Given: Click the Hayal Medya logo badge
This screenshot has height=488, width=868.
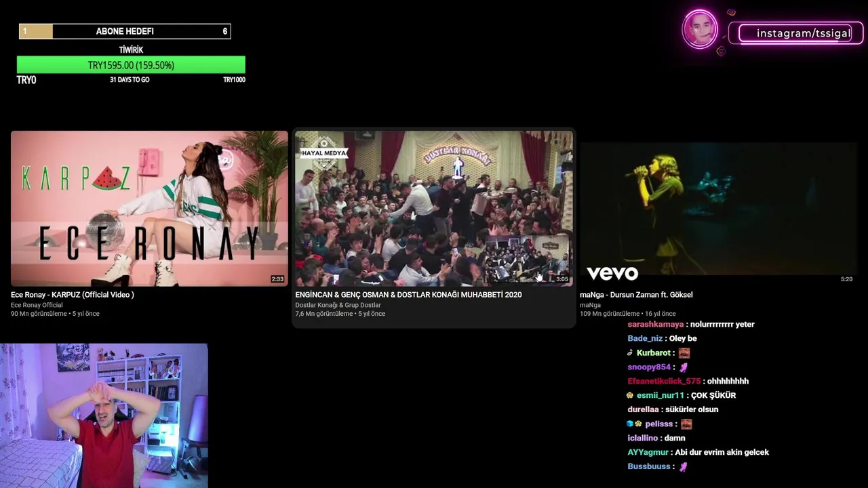Looking at the screenshot, I should pos(324,153).
